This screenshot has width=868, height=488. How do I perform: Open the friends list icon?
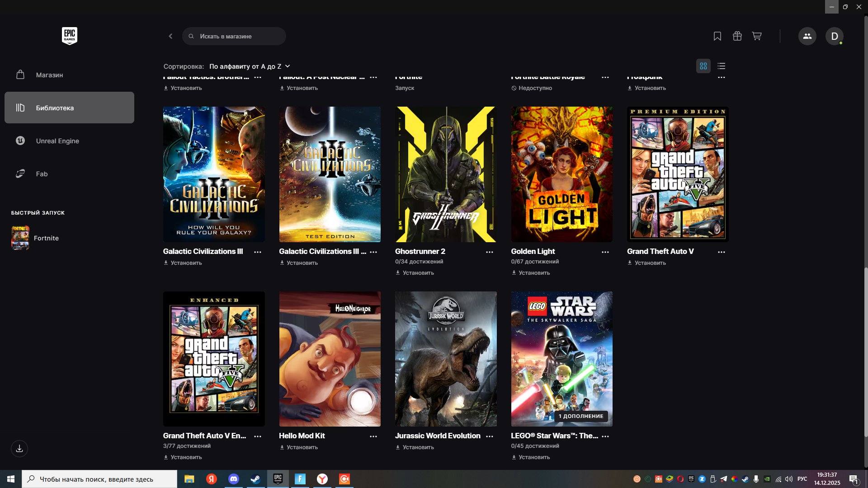(807, 36)
